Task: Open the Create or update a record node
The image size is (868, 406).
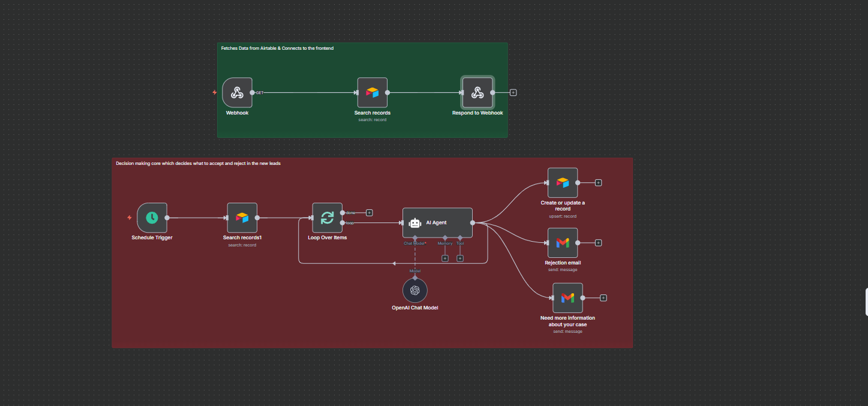Action: (562, 182)
